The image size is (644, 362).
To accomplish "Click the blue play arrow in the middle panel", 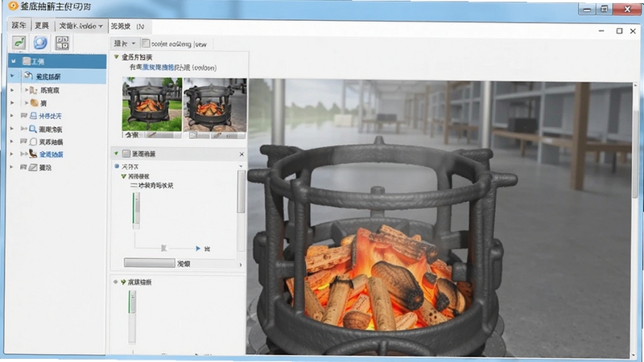I will point(198,249).
